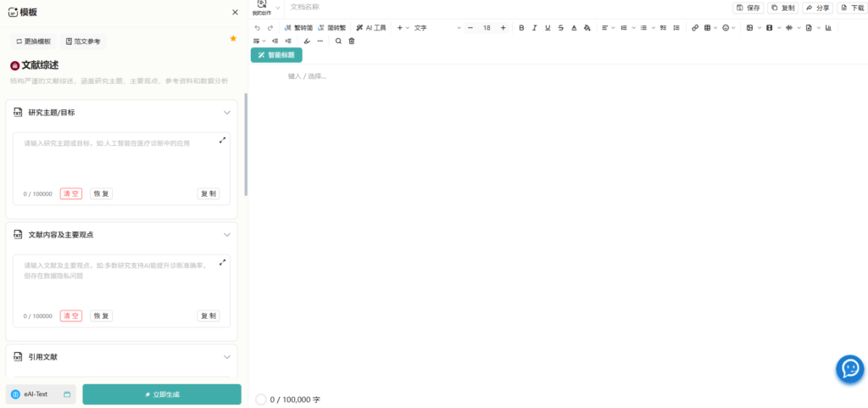This screenshot has height=408, width=868.
Task: Toggle underline formatting in the toolbar
Action: click(548, 28)
